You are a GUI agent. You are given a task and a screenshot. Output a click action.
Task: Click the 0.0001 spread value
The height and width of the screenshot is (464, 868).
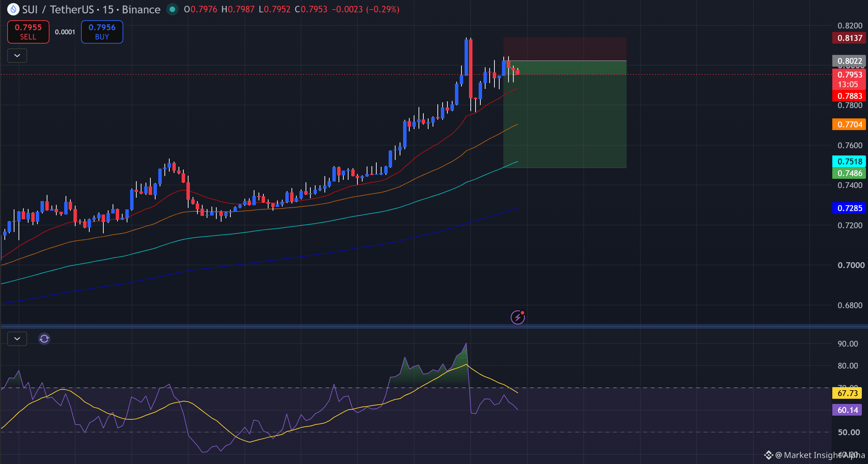[65, 32]
